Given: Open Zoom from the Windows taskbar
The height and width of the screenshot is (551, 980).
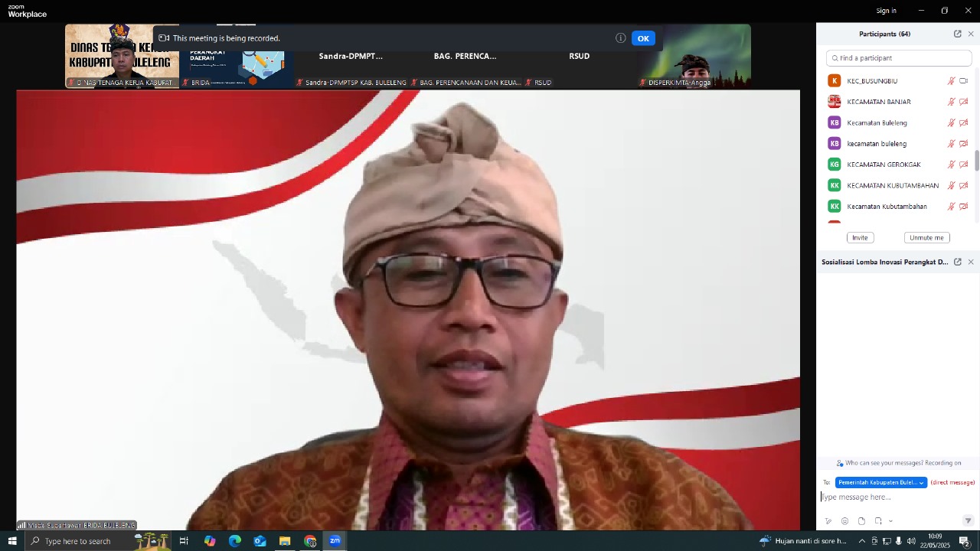Looking at the screenshot, I should tap(335, 541).
